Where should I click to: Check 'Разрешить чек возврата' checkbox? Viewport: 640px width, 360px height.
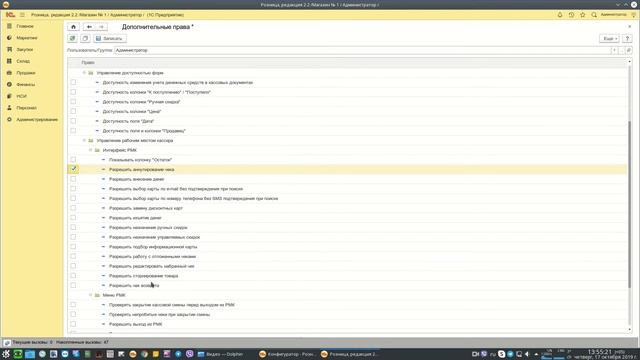(x=73, y=285)
